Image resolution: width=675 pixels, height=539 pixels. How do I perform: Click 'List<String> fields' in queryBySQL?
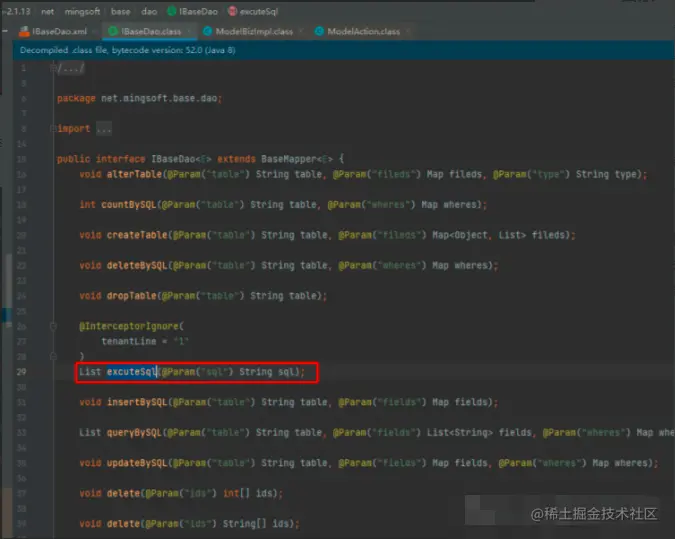point(479,433)
